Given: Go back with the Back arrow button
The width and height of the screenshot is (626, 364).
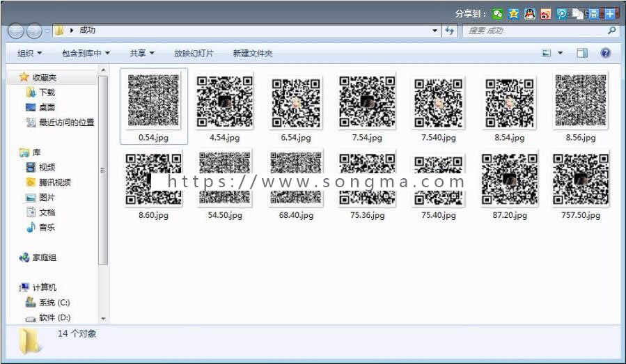Looking at the screenshot, I should click(16, 31).
